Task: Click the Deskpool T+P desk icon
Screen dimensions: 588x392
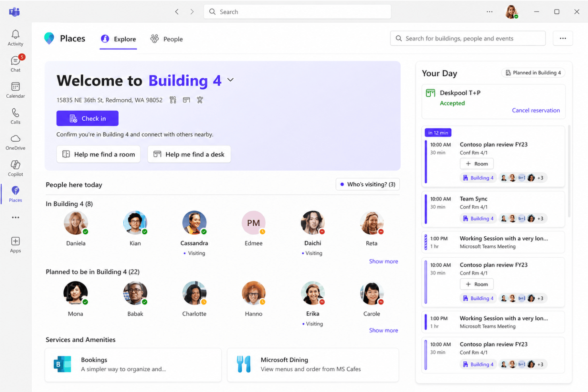Action: 431,93
